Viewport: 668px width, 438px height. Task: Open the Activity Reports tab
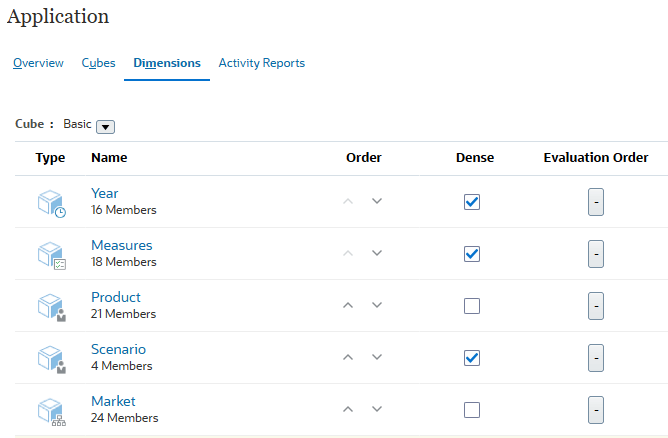pyautogui.click(x=262, y=63)
